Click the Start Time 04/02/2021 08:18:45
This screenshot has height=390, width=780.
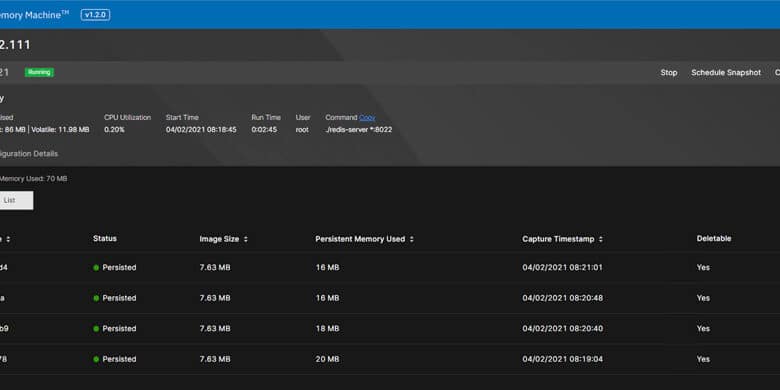coord(201,129)
